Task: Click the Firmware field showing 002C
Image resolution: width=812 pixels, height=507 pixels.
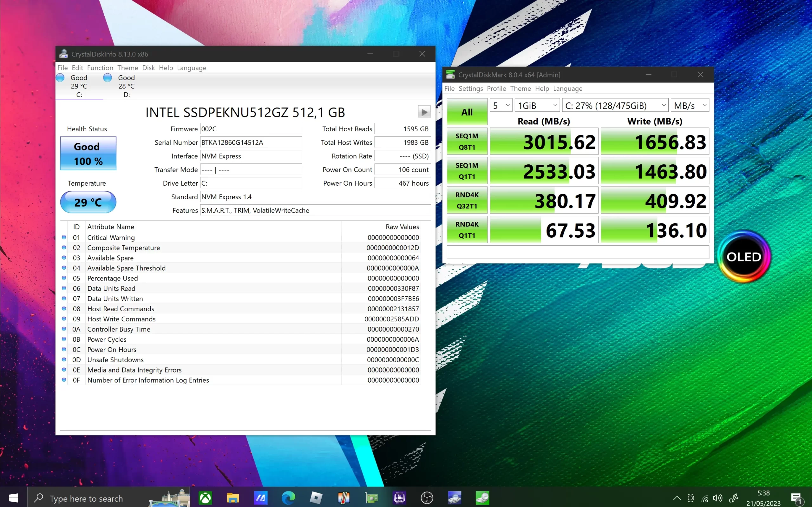Action: tap(251, 129)
